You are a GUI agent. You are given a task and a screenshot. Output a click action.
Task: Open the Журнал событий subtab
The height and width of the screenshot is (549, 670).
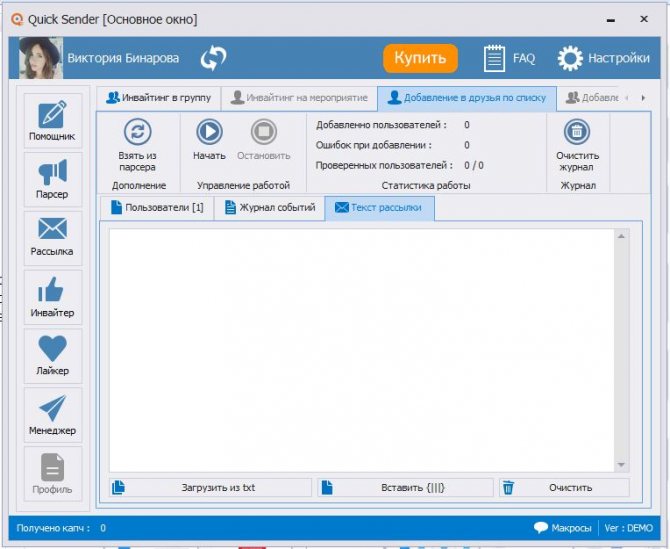[270, 208]
